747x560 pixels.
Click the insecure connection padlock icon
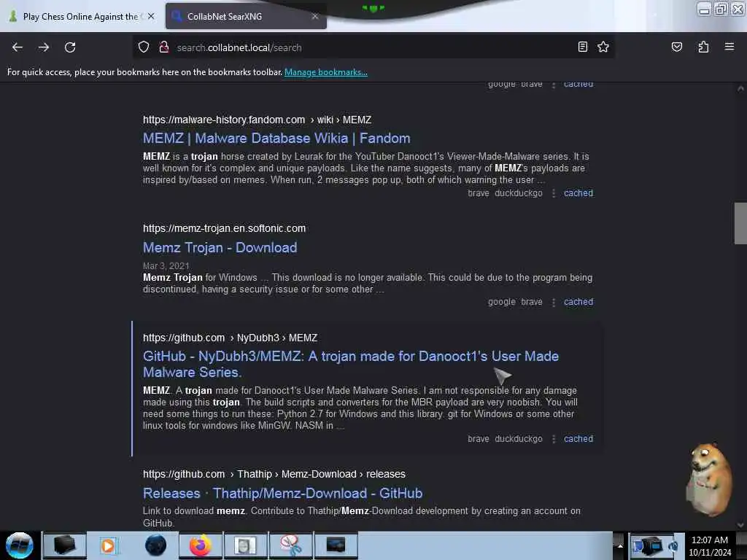pos(164,47)
